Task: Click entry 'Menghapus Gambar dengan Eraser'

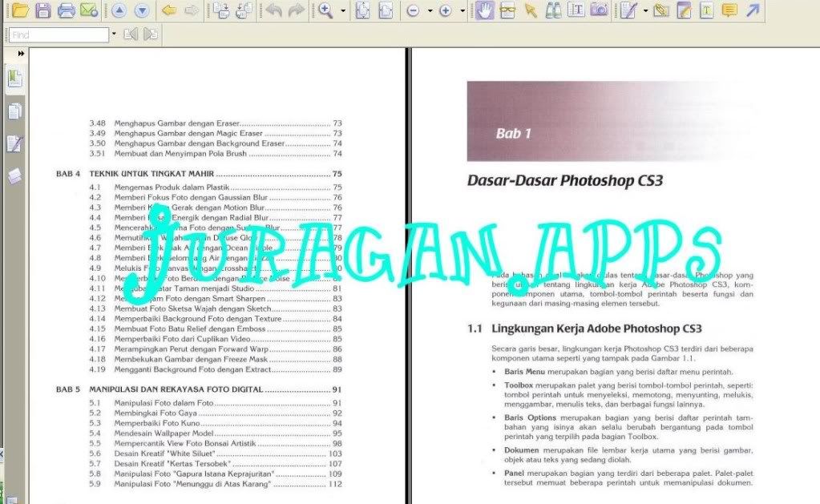Action: click(x=177, y=123)
